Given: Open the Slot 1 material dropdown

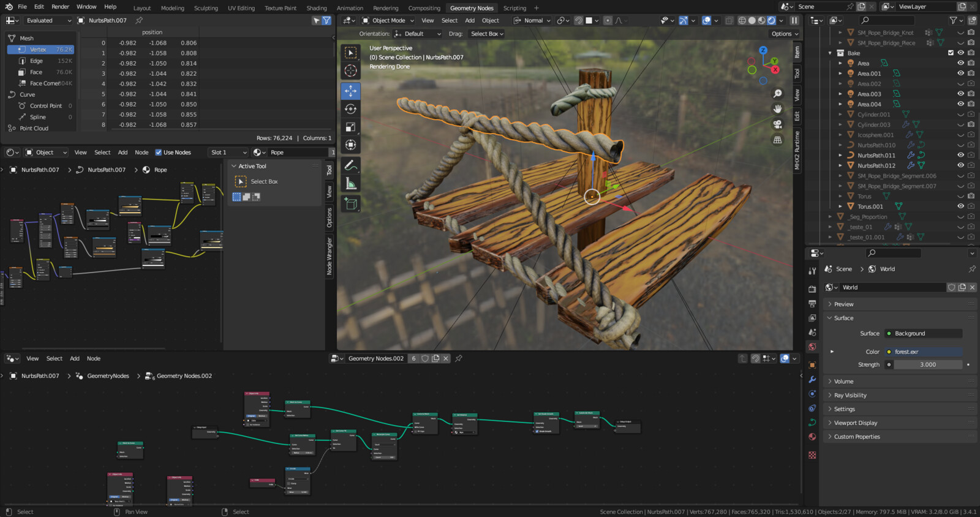Looking at the screenshot, I should (x=228, y=153).
